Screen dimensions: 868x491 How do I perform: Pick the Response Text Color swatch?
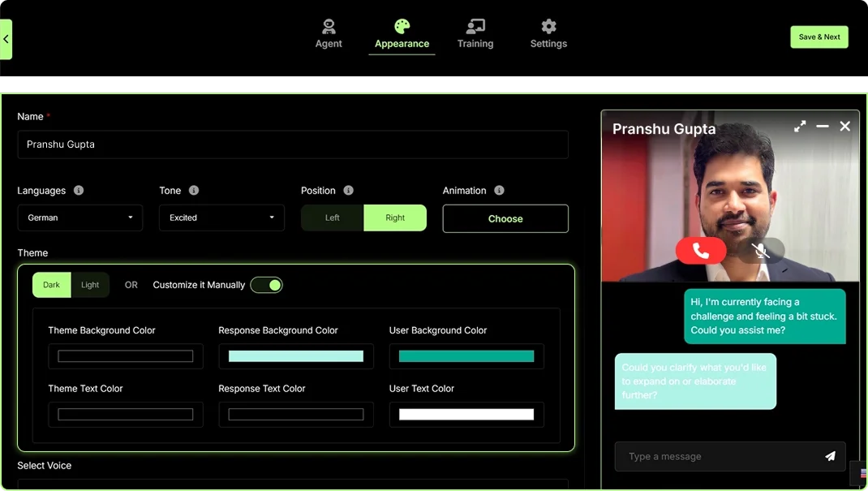click(x=296, y=415)
